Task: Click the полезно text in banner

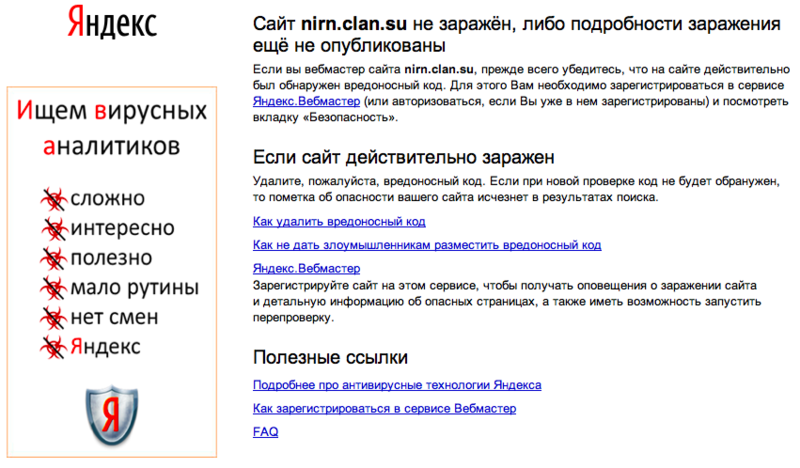Action: coord(111,258)
